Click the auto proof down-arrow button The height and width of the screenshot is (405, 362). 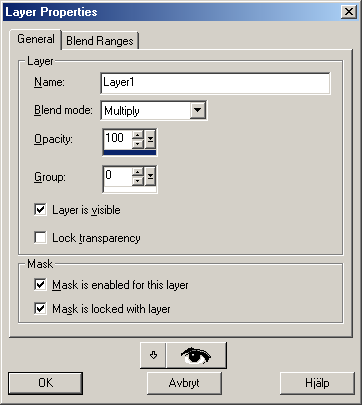point(153,355)
